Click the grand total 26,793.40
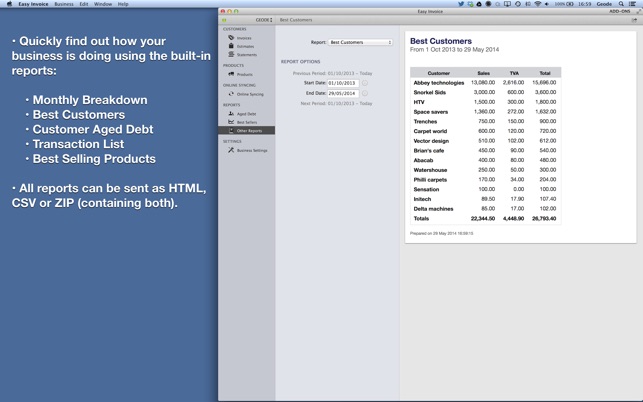This screenshot has height=402, width=643. (544, 219)
